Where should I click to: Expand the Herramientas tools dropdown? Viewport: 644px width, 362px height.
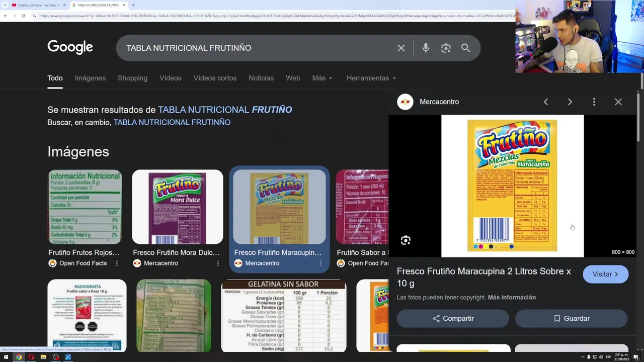(x=371, y=78)
